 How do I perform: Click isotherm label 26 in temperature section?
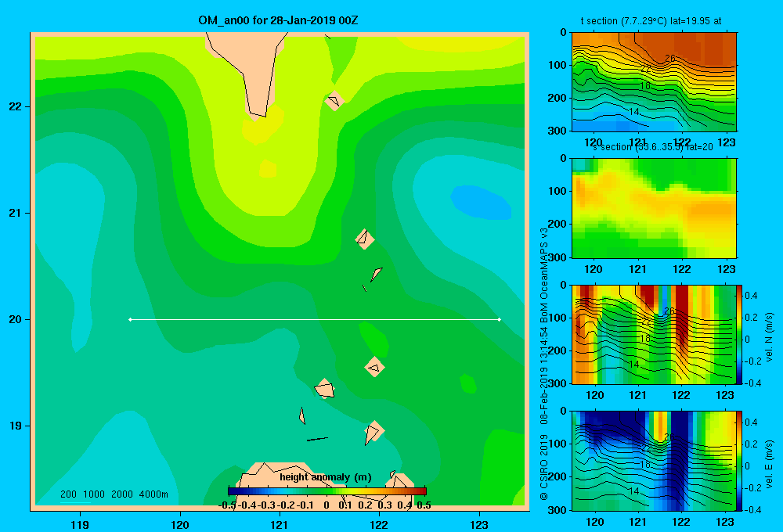point(669,59)
